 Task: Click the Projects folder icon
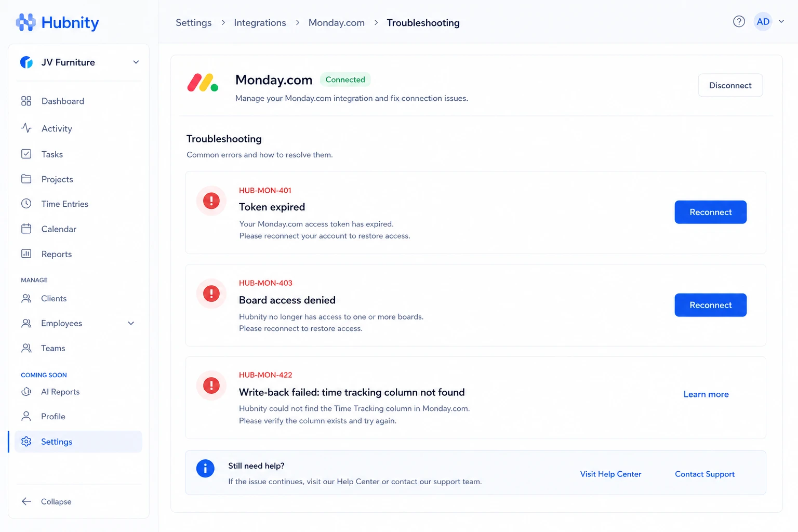click(26, 179)
